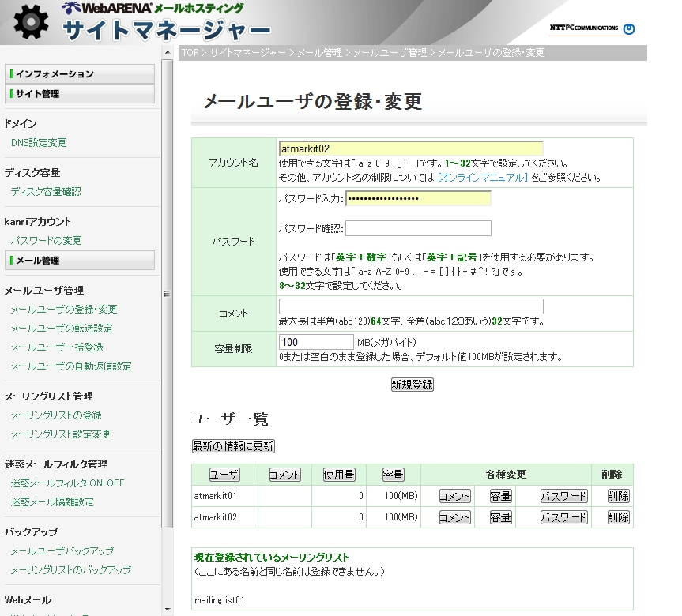Viewport: 682px width, 616px height.
Task: Collapse the メール管理 sidebar section
Action: tap(80, 260)
